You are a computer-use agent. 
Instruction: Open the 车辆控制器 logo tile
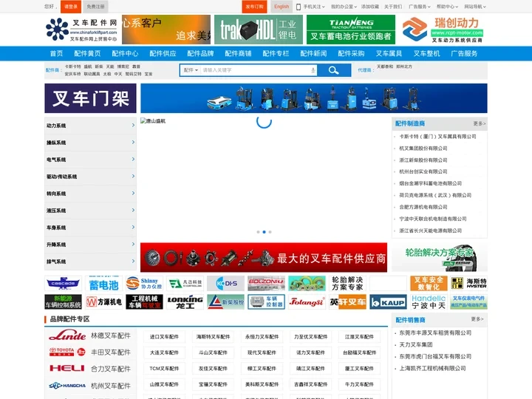[266, 302]
